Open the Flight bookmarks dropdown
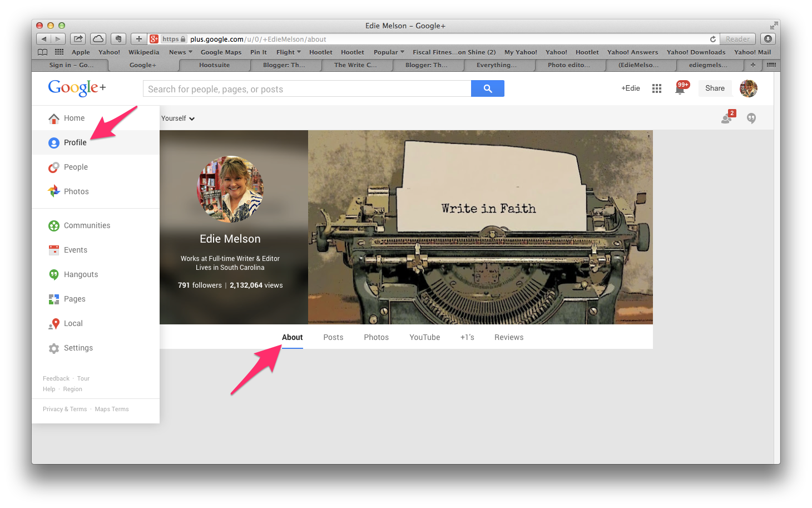The image size is (812, 508). click(289, 52)
